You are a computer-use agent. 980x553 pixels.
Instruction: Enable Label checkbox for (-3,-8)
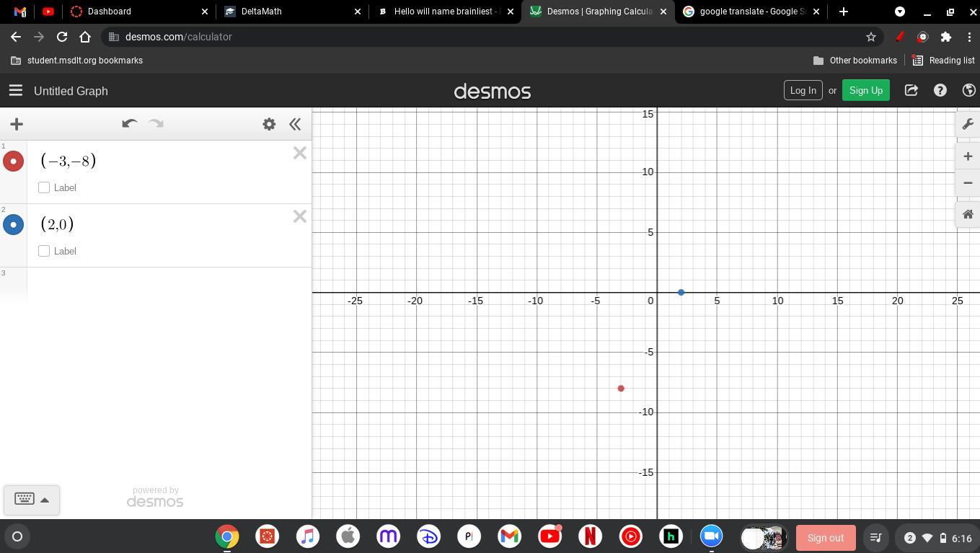click(44, 187)
